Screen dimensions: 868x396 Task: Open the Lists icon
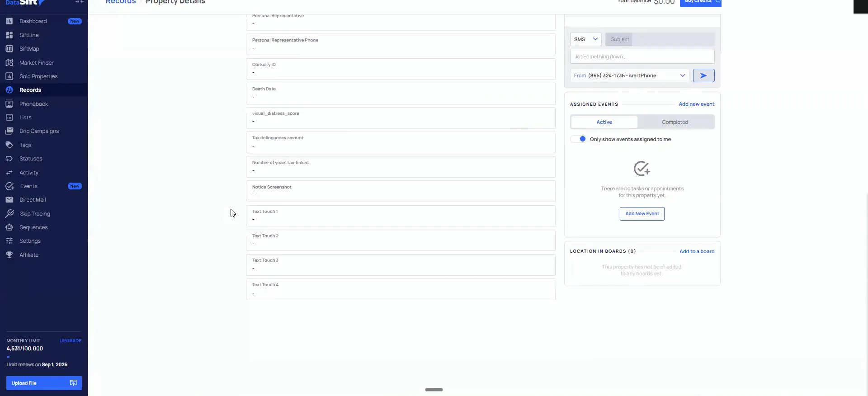click(x=9, y=118)
